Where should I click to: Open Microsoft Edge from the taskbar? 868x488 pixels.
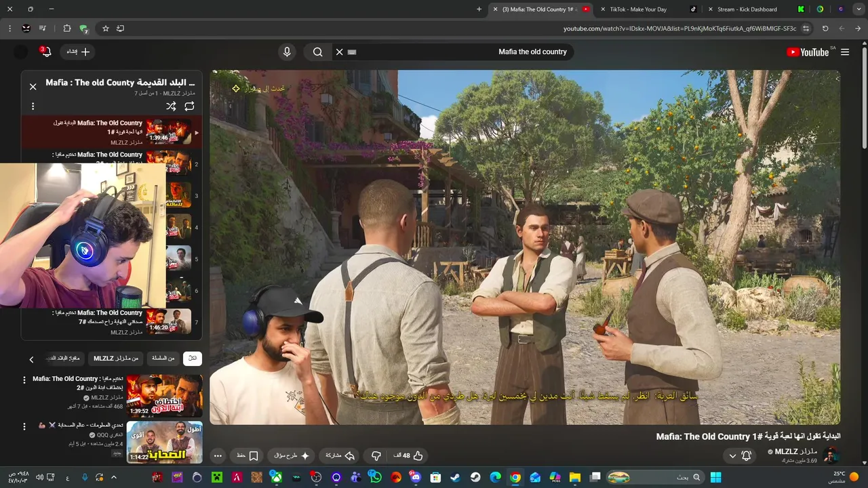click(x=495, y=477)
